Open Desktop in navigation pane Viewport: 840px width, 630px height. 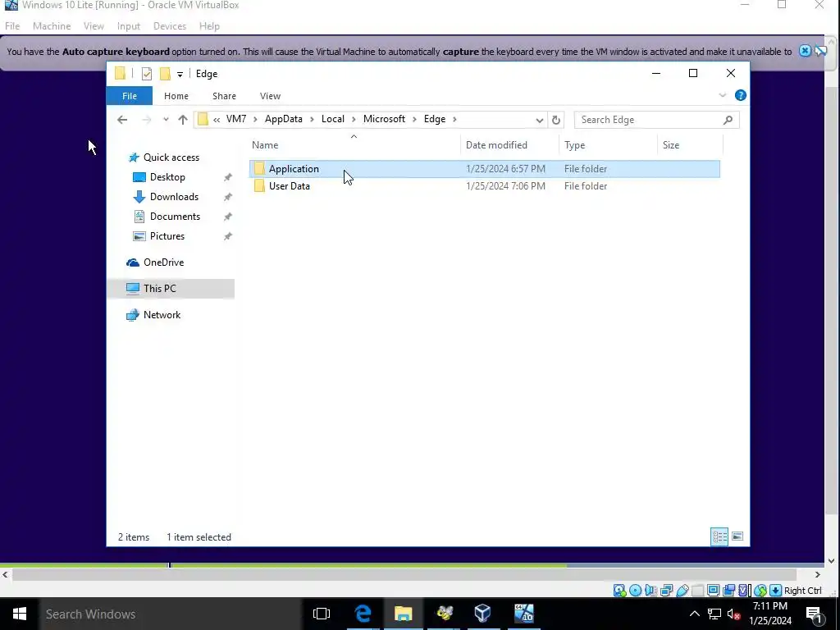click(x=167, y=177)
